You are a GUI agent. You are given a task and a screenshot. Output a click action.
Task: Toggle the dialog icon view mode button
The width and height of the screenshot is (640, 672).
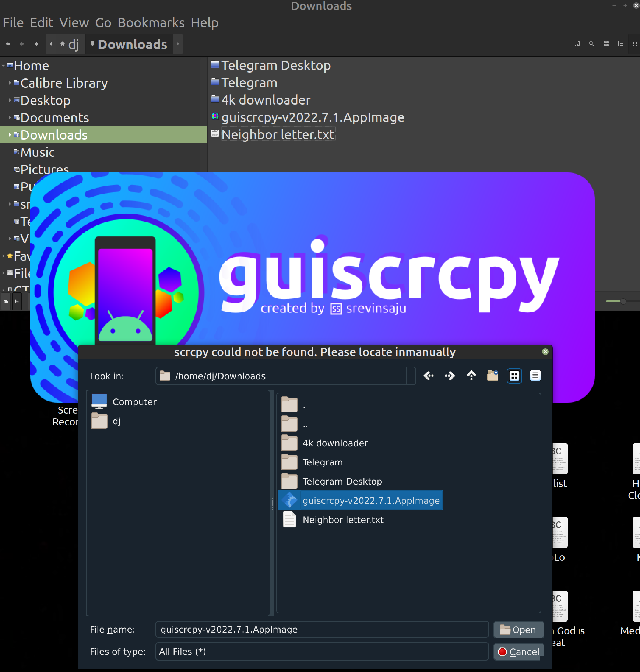pos(514,376)
